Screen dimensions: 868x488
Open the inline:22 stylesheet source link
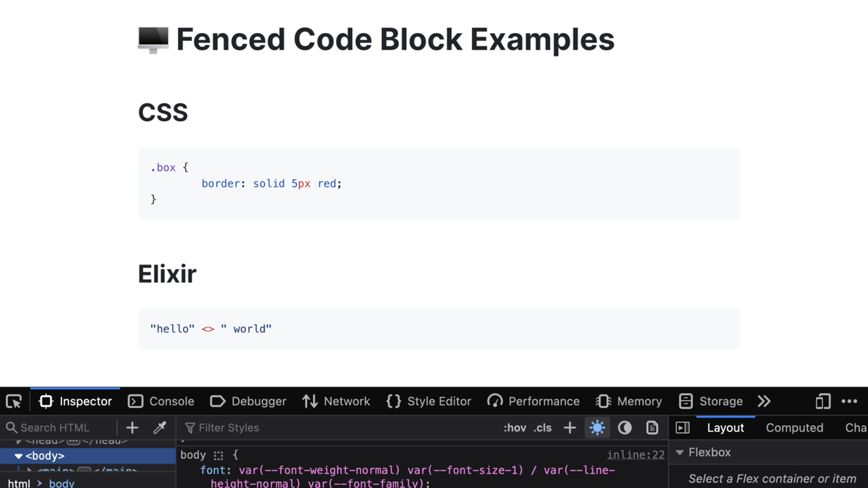pos(635,455)
